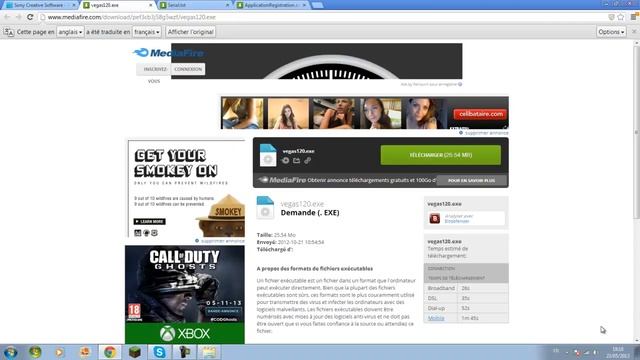640x360 pixels.
Task: Bookmark this page with the star icon
Action: (621, 17)
